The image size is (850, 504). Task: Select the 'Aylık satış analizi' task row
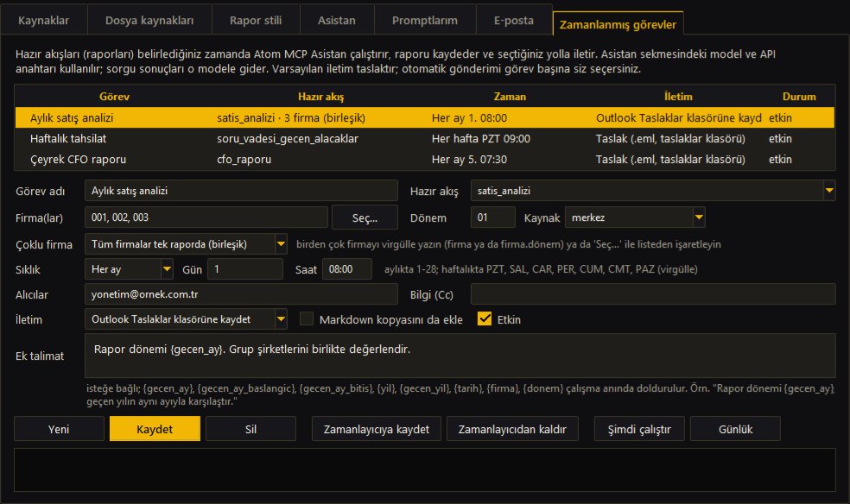coord(424,117)
